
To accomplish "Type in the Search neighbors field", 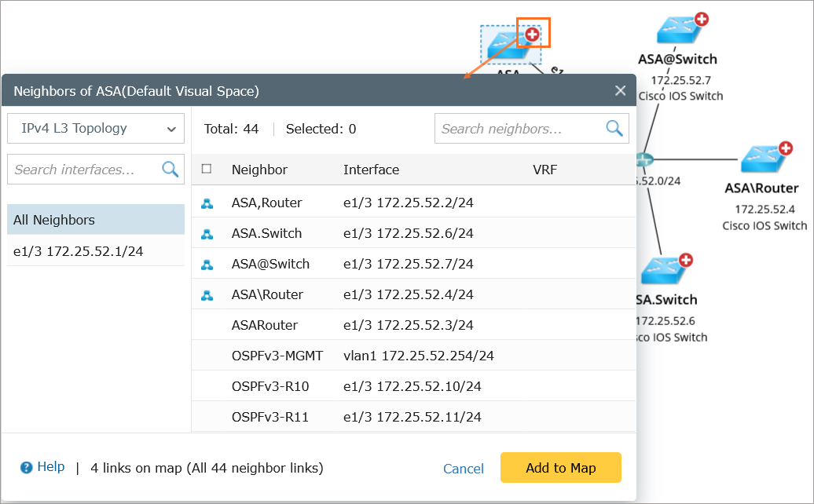I will tap(519, 129).
